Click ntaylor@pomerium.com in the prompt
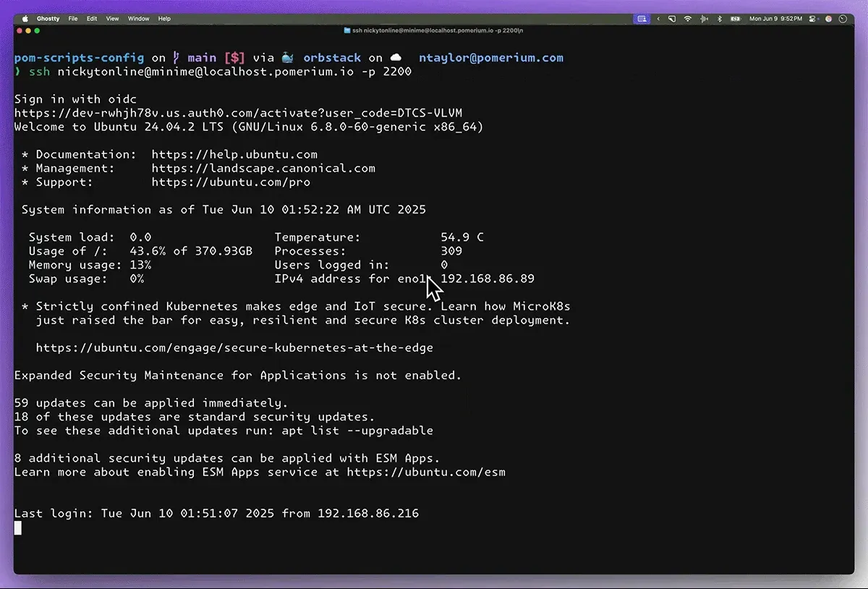868x589 pixels. tap(491, 58)
